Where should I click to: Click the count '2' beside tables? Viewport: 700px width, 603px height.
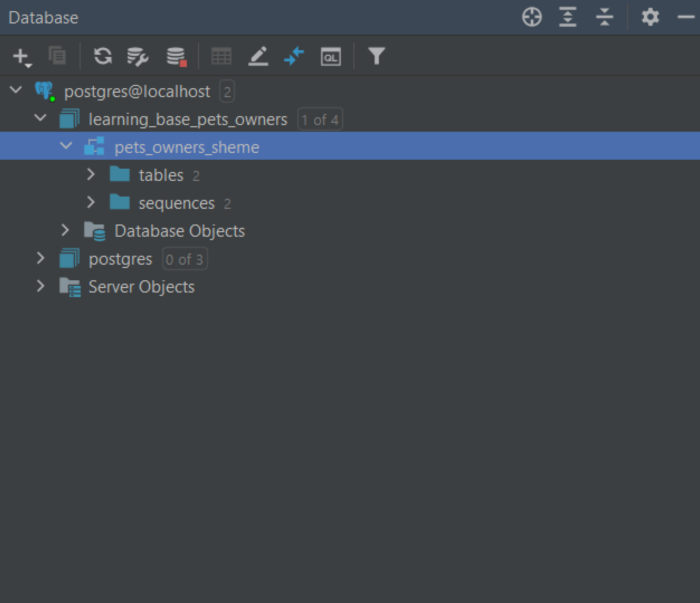pyautogui.click(x=196, y=176)
